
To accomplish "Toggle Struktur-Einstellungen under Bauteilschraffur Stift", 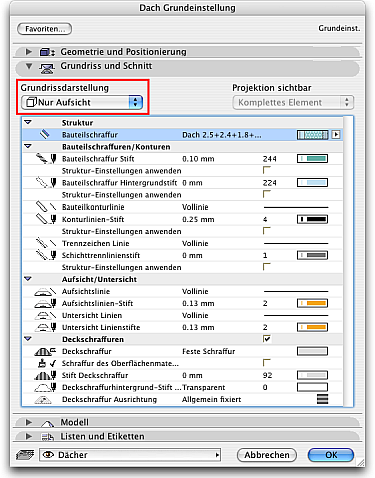I will (x=266, y=170).
